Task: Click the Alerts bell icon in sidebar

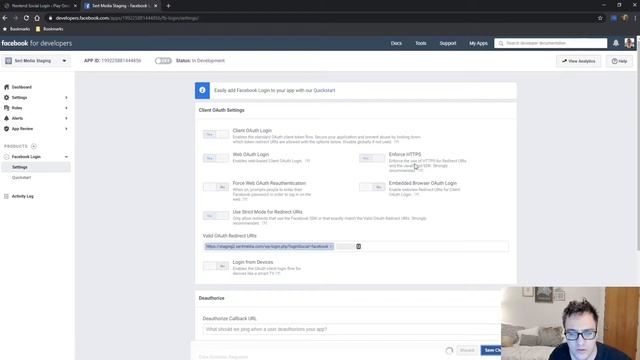Action: coord(6,118)
